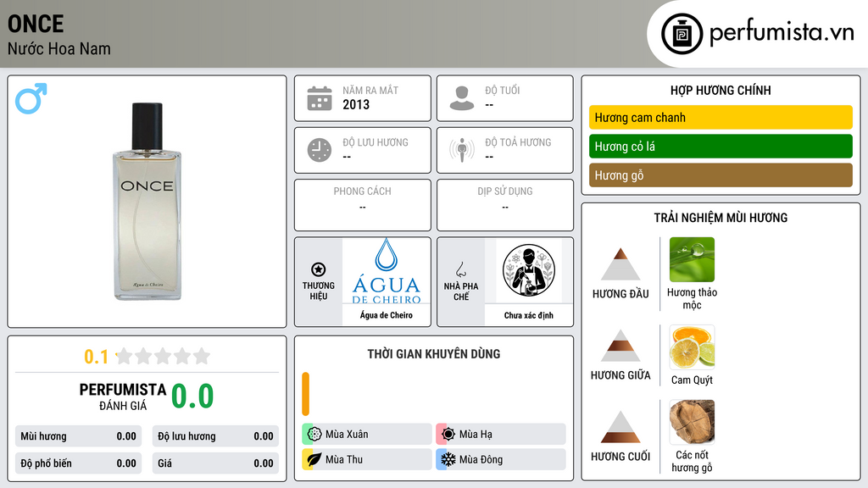This screenshot has height=488, width=868.
Task: Click the star badge icon above Thương hiệu
Action: [319, 269]
